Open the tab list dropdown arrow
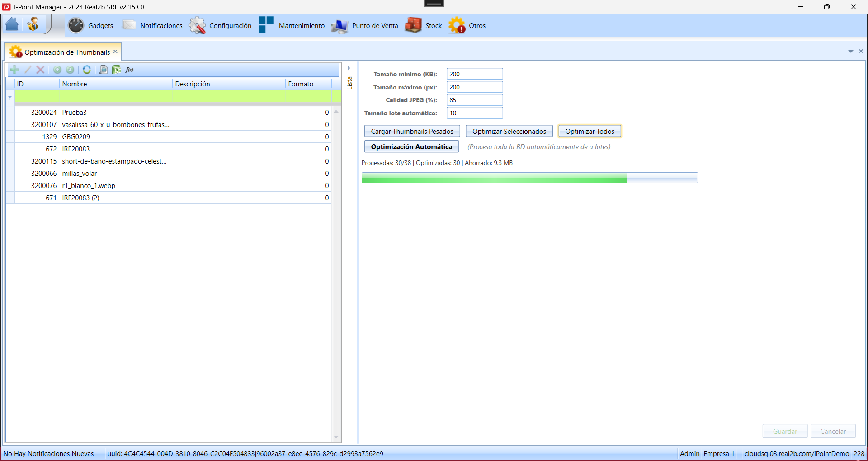868x461 pixels. (850, 52)
